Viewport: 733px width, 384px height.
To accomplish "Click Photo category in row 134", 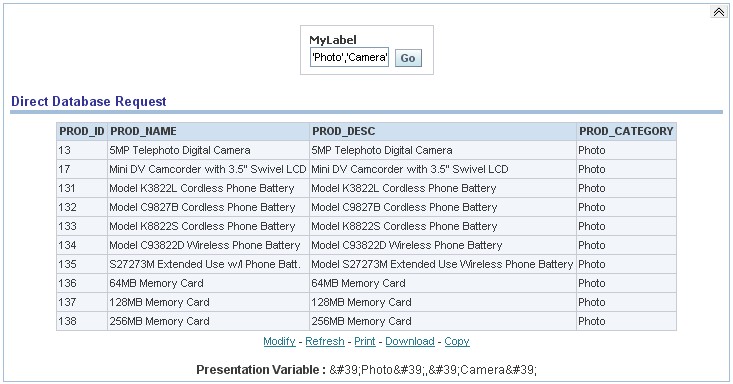I will coord(626,245).
